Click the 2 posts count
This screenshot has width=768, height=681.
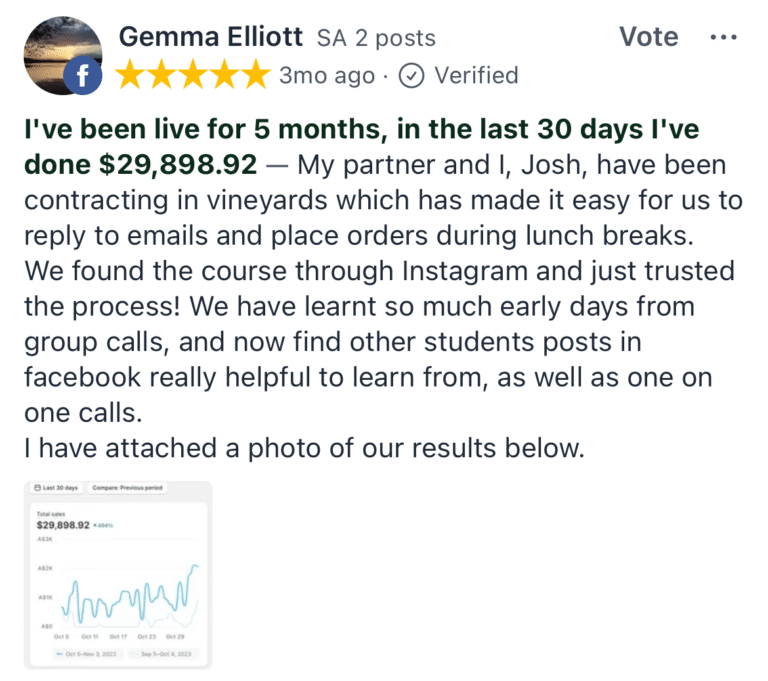pyautogui.click(x=395, y=38)
